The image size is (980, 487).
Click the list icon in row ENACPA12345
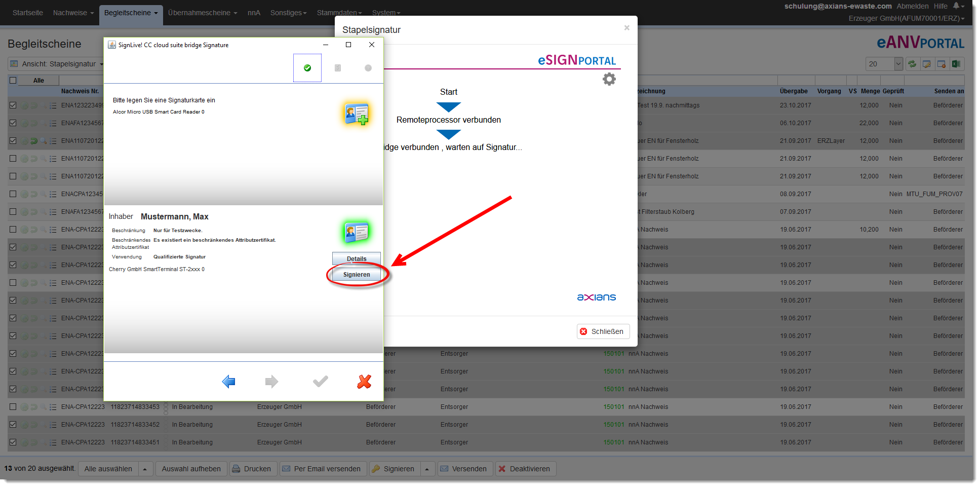[53, 194]
